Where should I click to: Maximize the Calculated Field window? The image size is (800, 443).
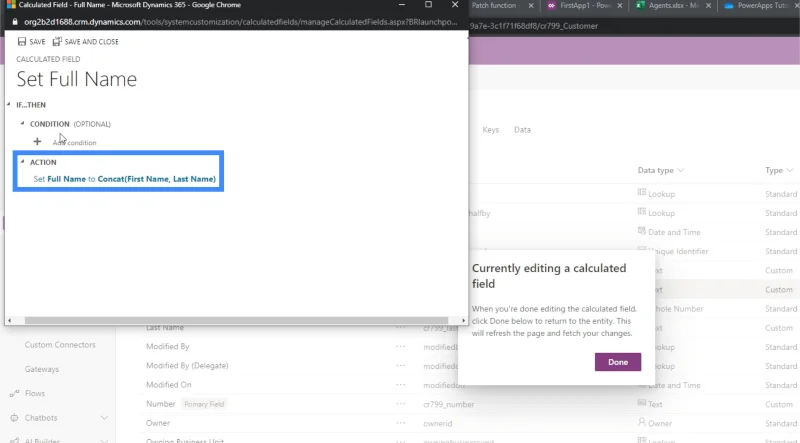click(x=429, y=5)
